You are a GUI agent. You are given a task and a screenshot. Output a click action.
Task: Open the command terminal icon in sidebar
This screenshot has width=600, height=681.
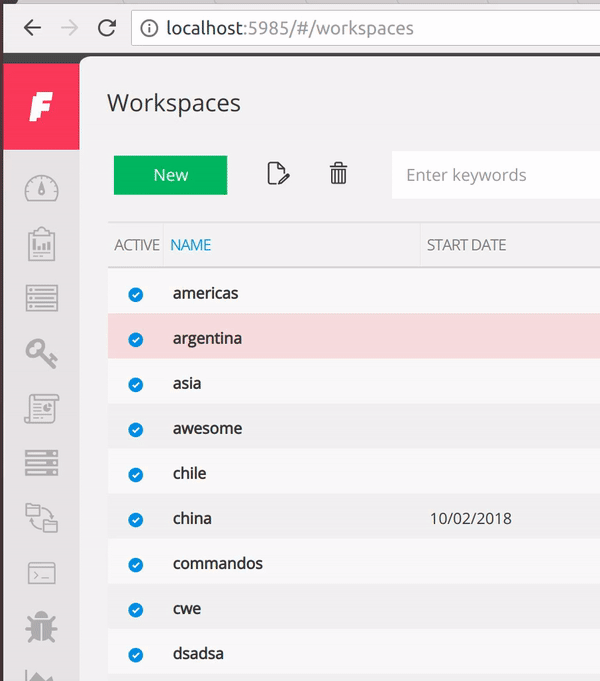[x=42, y=573]
